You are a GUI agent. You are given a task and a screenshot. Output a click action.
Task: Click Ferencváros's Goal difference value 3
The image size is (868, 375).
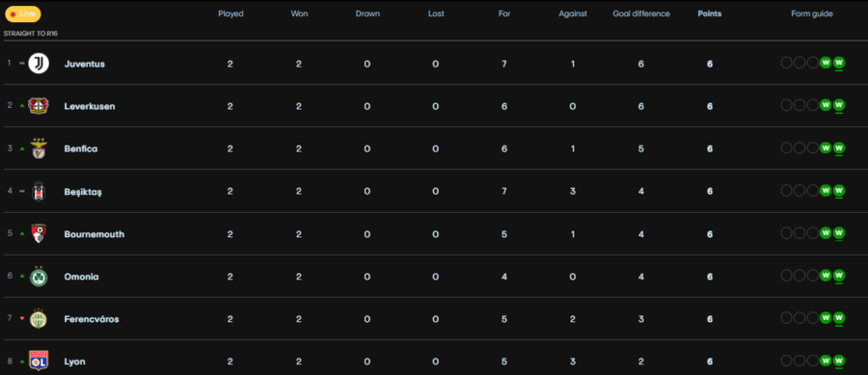[x=641, y=319]
